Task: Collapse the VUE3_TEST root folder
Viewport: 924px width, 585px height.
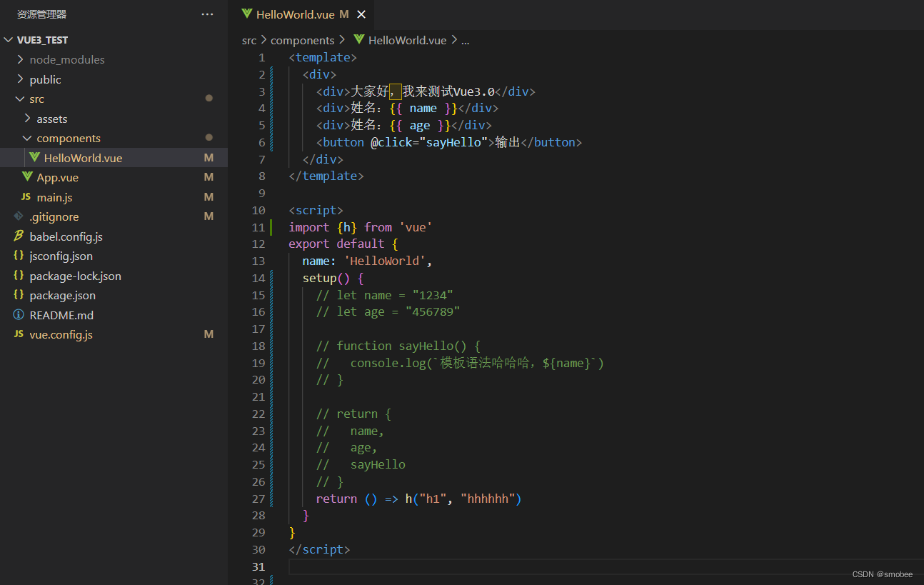Action: coord(9,40)
